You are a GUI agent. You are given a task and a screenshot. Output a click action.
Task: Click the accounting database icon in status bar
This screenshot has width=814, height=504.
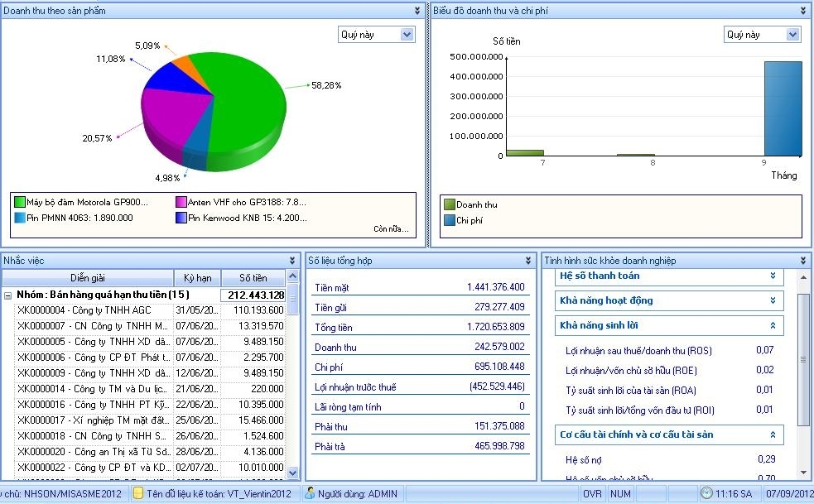(139, 493)
